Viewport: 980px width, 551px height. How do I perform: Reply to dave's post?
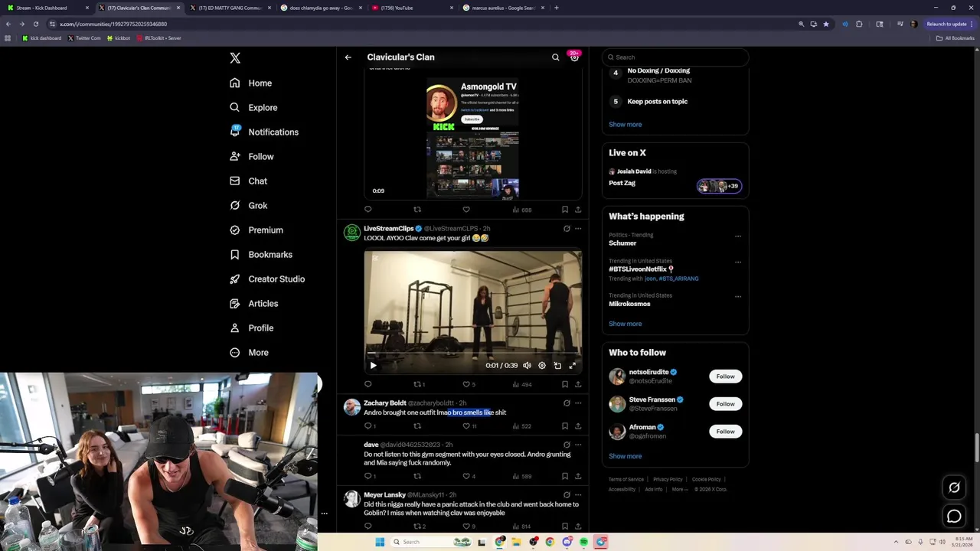[368, 476]
